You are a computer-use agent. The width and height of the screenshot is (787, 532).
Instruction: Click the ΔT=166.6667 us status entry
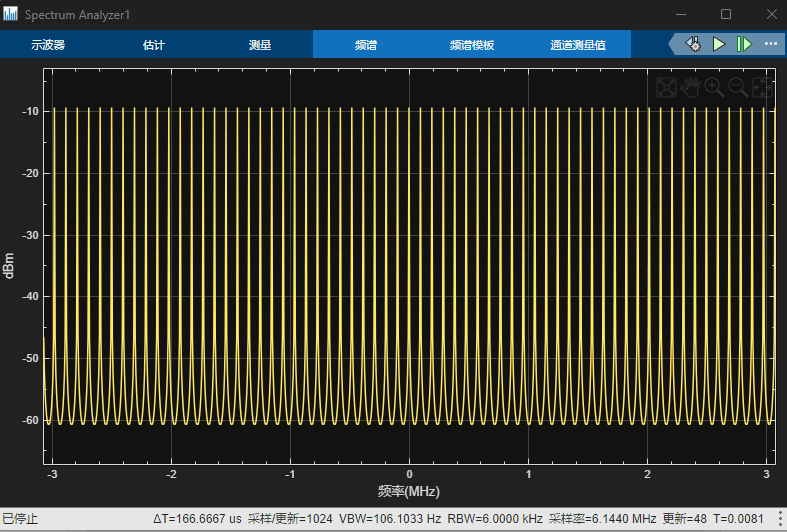click(x=197, y=518)
